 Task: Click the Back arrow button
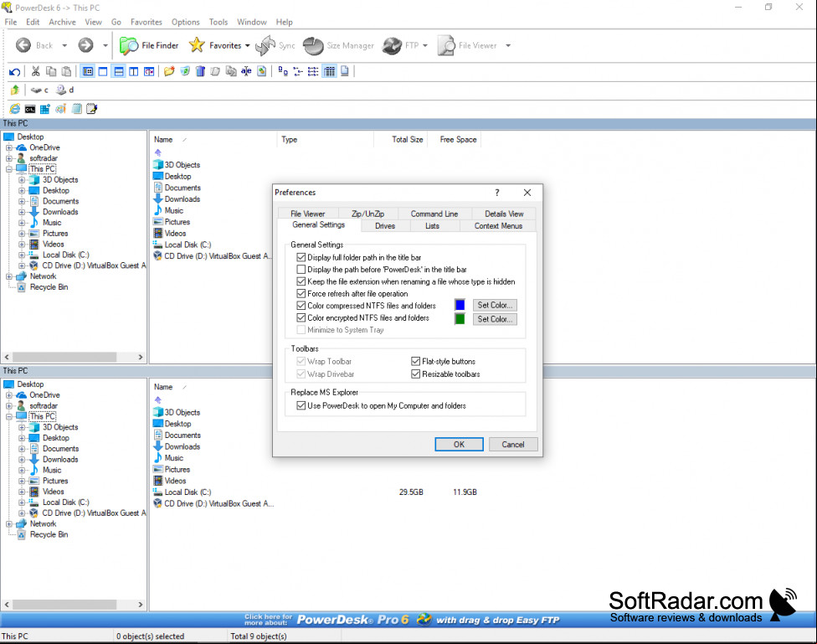click(x=23, y=45)
